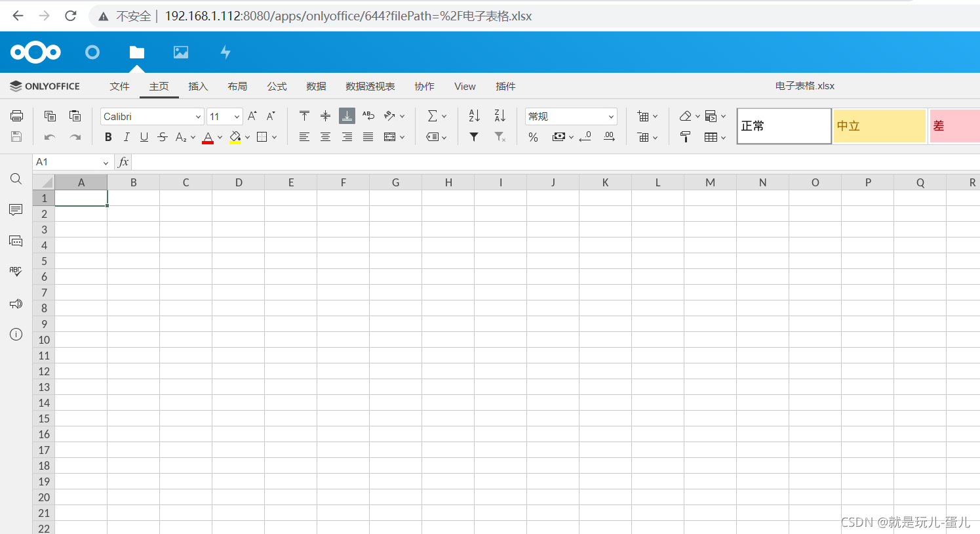This screenshot has height=534, width=980.
Task: Open the Search panel in sidebar
Action: [x=16, y=179]
